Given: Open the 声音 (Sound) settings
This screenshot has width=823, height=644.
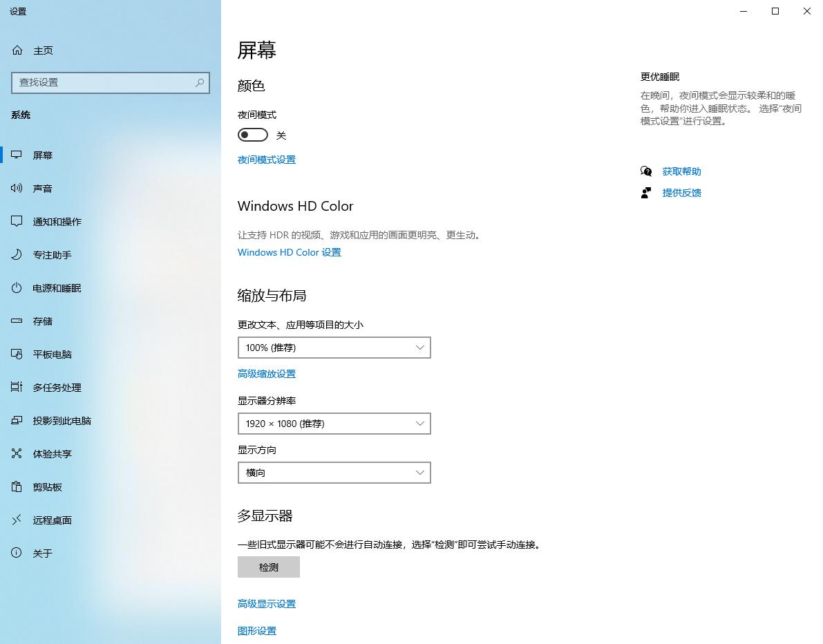Looking at the screenshot, I should (43, 188).
